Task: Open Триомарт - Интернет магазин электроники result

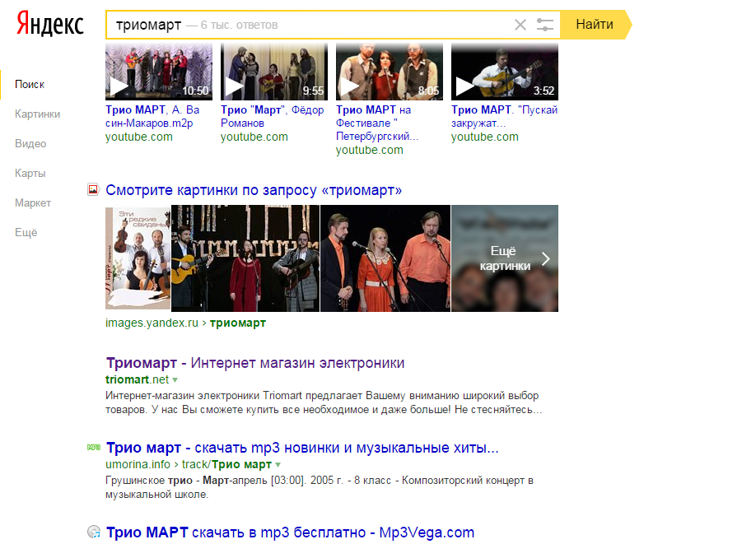Action: point(255,363)
